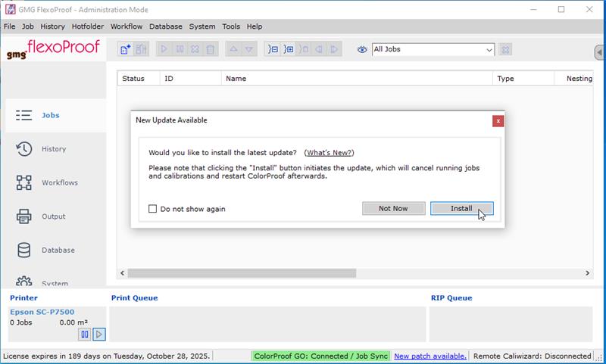The image size is (606, 364).
Task: Collapse the right side panel arrow
Action: pyautogui.click(x=599, y=52)
